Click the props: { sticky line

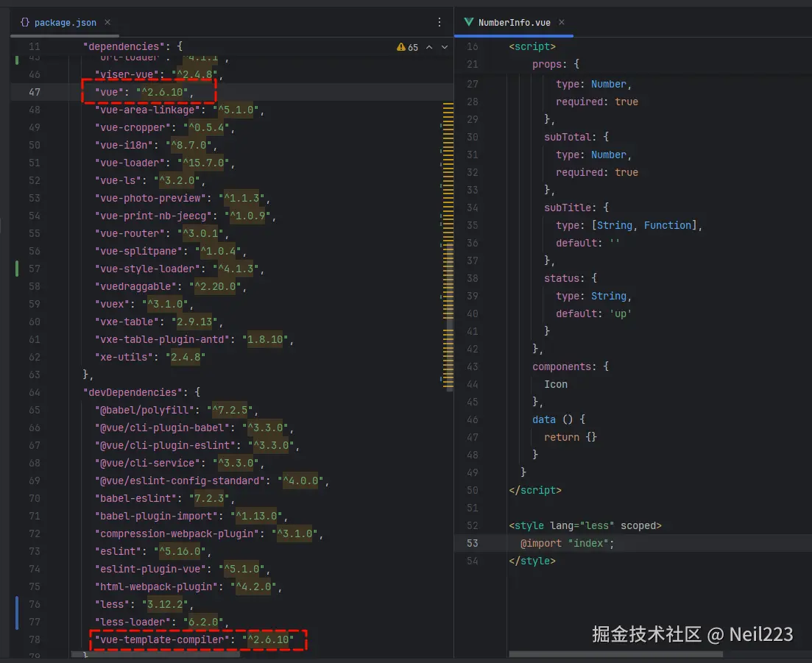[x=556, y=64]
